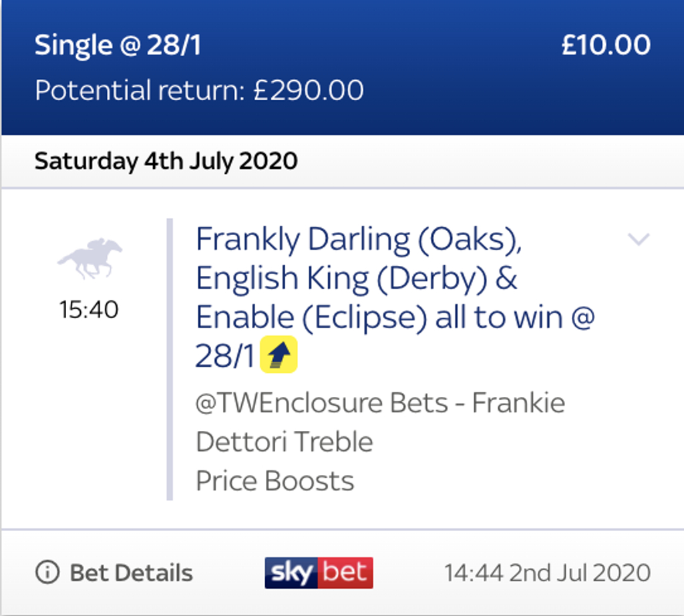Image resolution: width=684 pixels, height=616 pixels.
Task: Click the @TWEnclosure Bets Frankie Dettori Treble text
Action: [380, 422]
